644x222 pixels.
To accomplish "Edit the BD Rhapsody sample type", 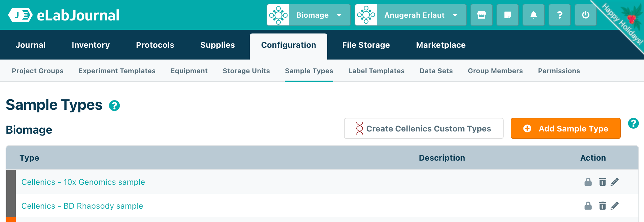I will tap(615, 206).
